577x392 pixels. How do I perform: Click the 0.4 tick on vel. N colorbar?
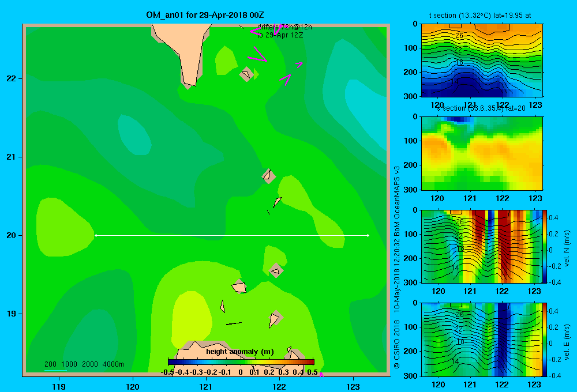(x=553, y=218)
